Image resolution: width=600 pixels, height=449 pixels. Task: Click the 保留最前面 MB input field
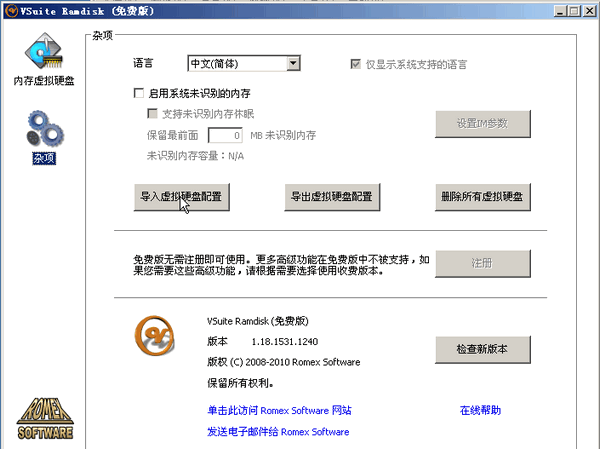click(x=225, y=135)
